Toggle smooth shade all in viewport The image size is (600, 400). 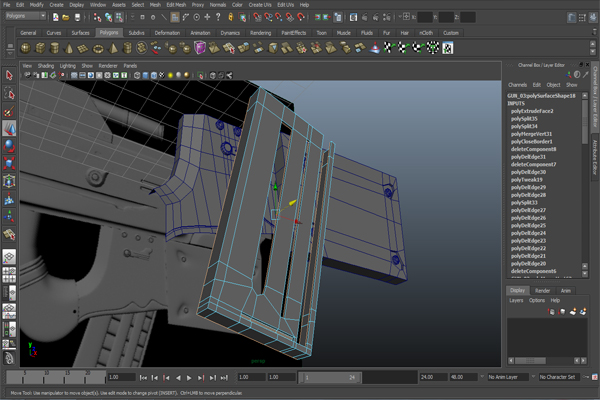(x=145, y=75)
